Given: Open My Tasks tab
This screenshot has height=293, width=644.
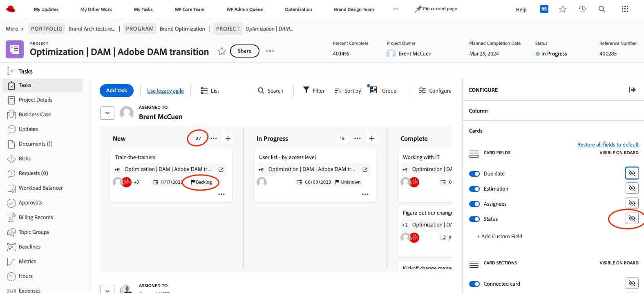Looking at the screenshot, I should (x=143, y=9).
